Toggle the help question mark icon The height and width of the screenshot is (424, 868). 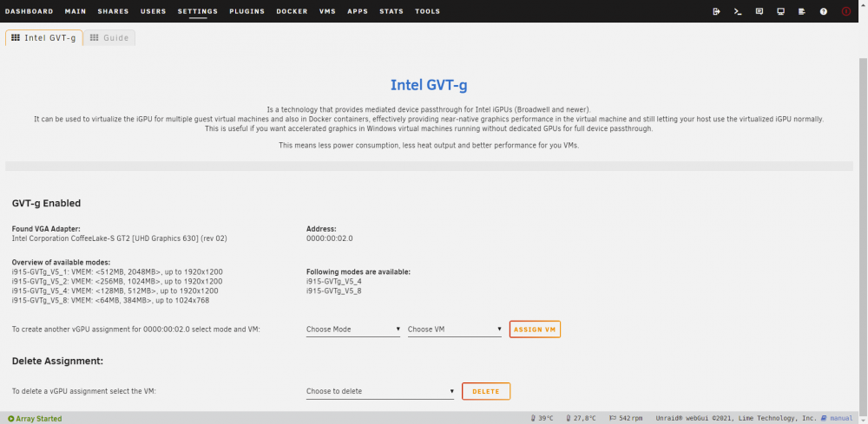pyautogui.click(x=824, y=11)
